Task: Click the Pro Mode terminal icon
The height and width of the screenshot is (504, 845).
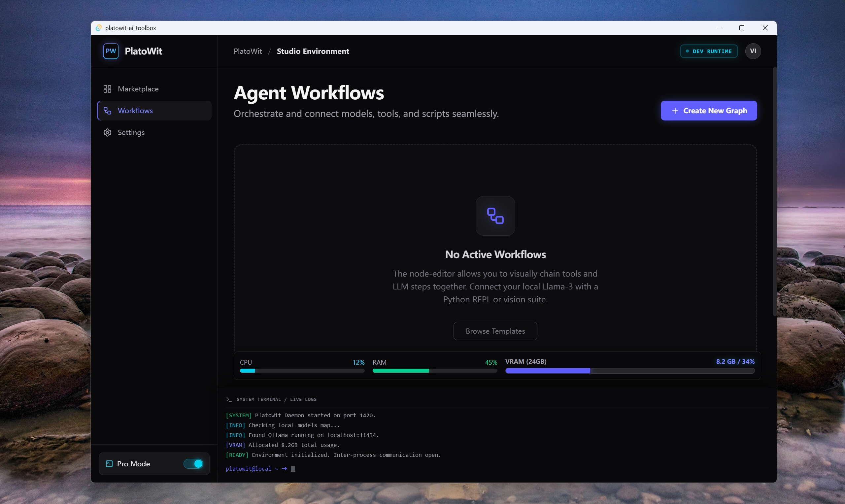Action: [x=109, y=464]
